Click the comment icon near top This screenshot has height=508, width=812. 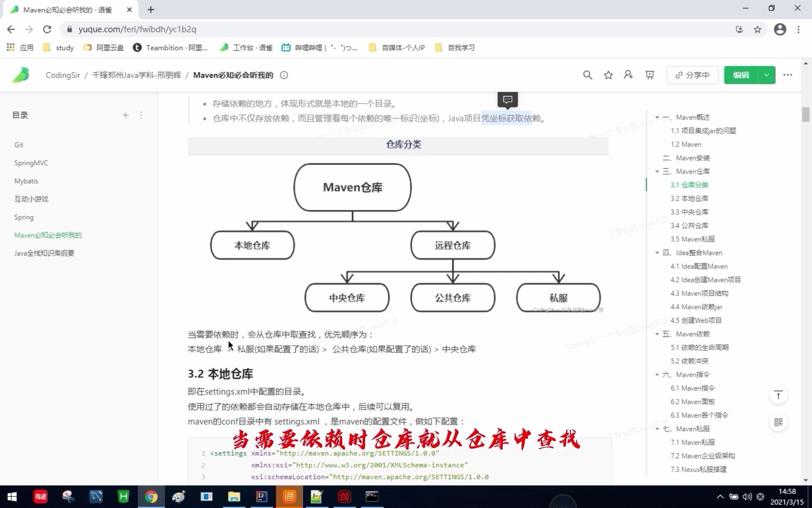click(x=507, y=99)
